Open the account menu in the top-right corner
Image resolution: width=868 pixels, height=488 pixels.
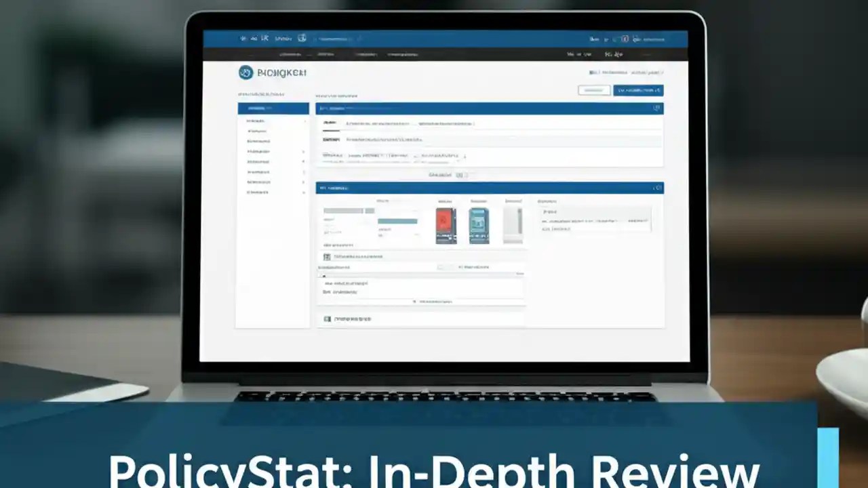648,39
